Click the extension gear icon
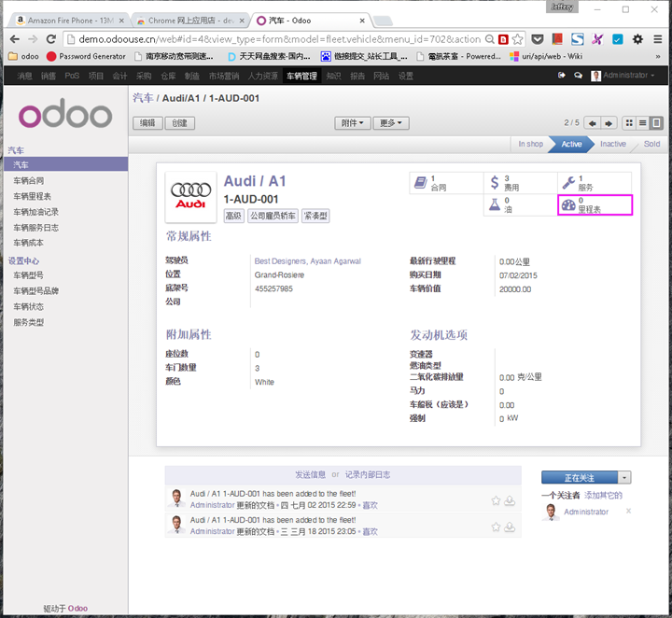The height and width of the screenshot is (618, 672). [637, 39]
